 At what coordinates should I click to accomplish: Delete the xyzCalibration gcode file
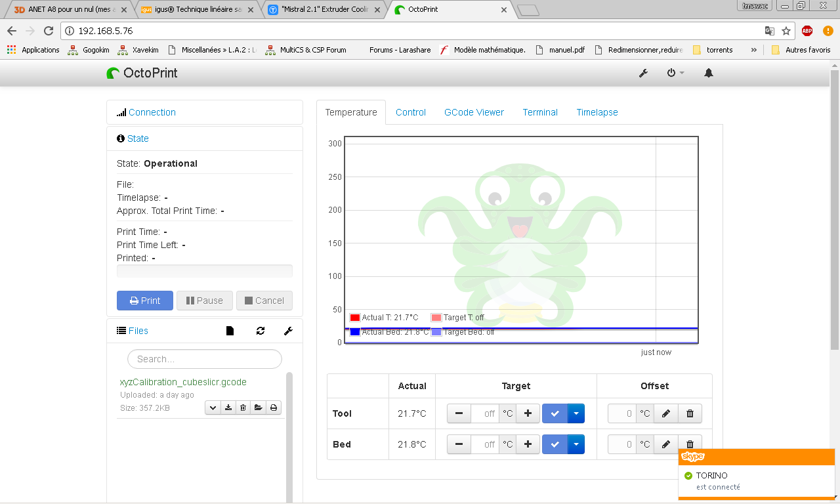click(x=243, y=408)
